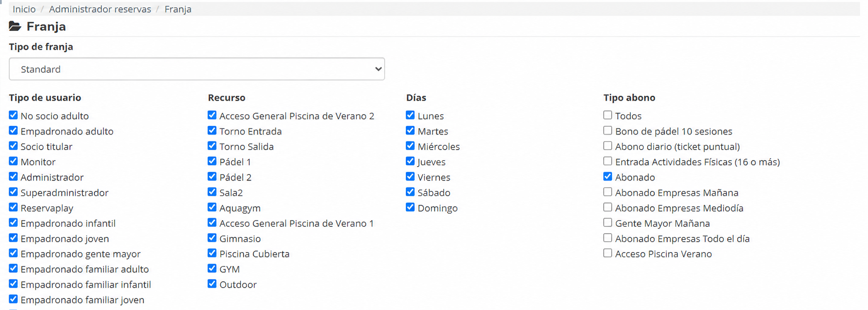The height and width of the screenshot is (310, 868).
Task: Check the Gente Mayor Mañana checkbox
Action: [608, 222]
